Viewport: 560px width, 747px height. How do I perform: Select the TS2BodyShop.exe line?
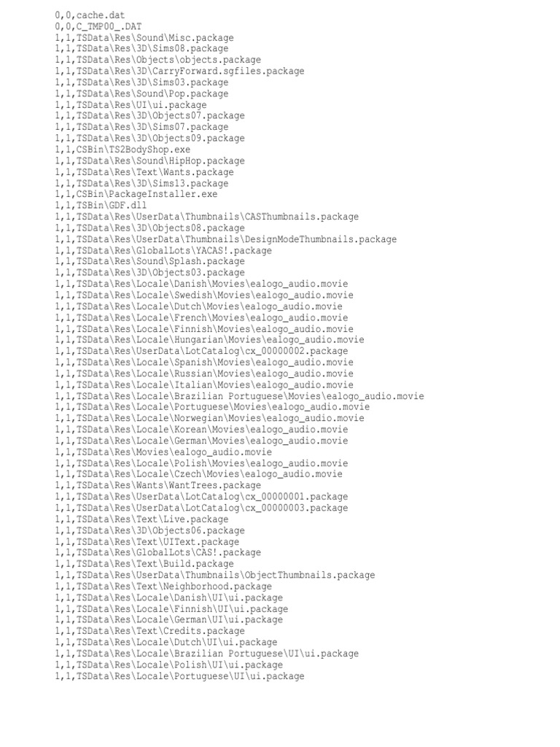pyautogui.click(x=122, y=150)
